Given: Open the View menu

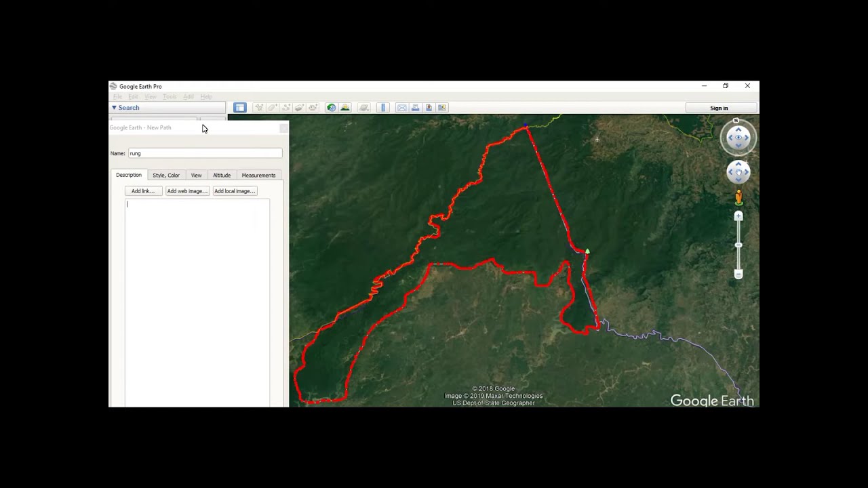Looking at the screenshot, I should tap(151, 97).
